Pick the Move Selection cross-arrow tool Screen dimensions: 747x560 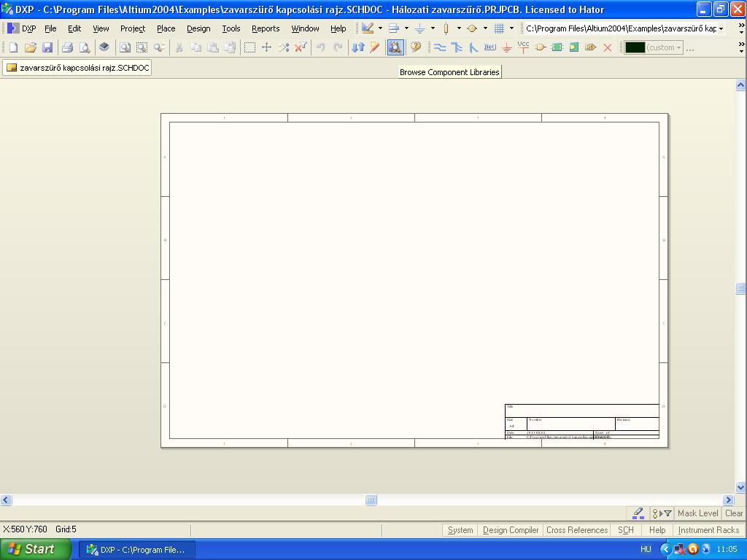point(267,47)
